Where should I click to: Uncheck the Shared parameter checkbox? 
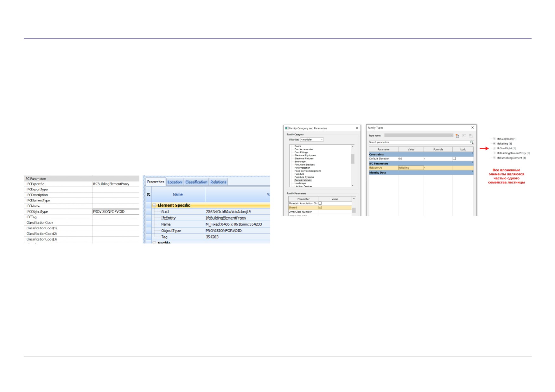(x=320, y=208)
